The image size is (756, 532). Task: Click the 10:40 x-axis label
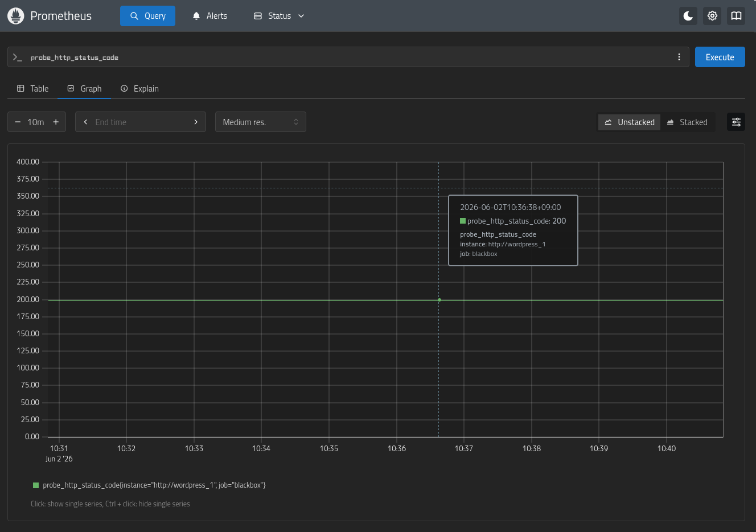pyautogui.click(x=667, y=448)
